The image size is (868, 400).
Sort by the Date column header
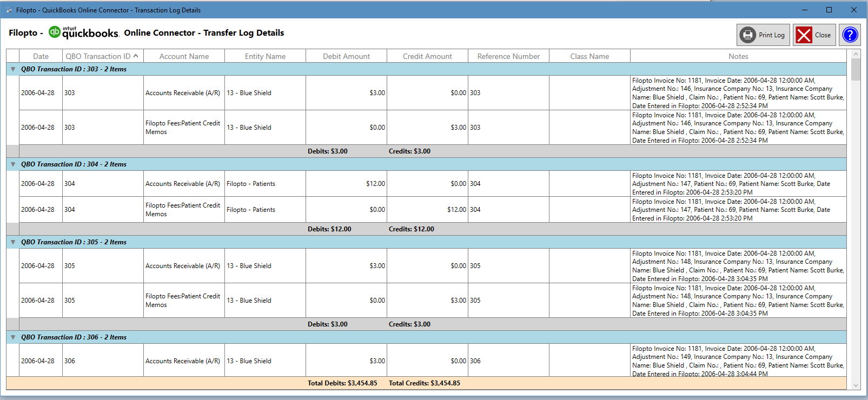click(41, 56)
